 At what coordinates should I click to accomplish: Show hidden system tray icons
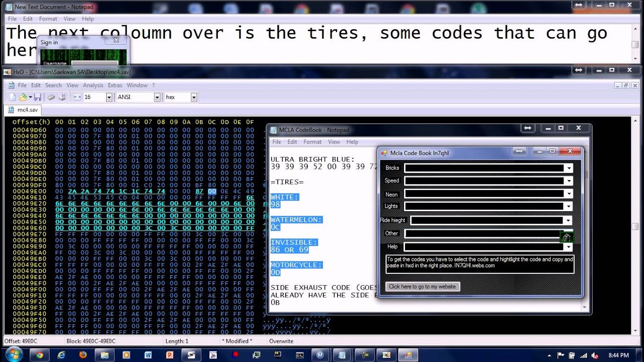550,355
